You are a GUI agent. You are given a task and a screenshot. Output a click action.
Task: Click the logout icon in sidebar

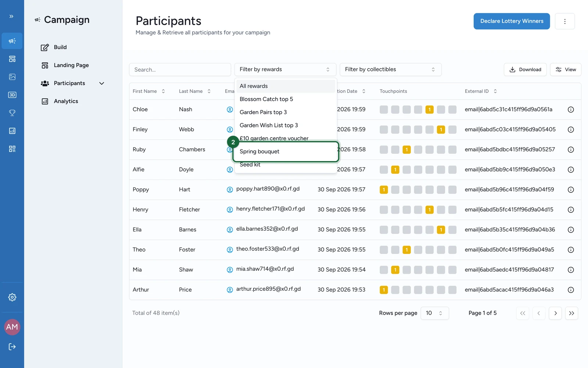click(12, 347)
